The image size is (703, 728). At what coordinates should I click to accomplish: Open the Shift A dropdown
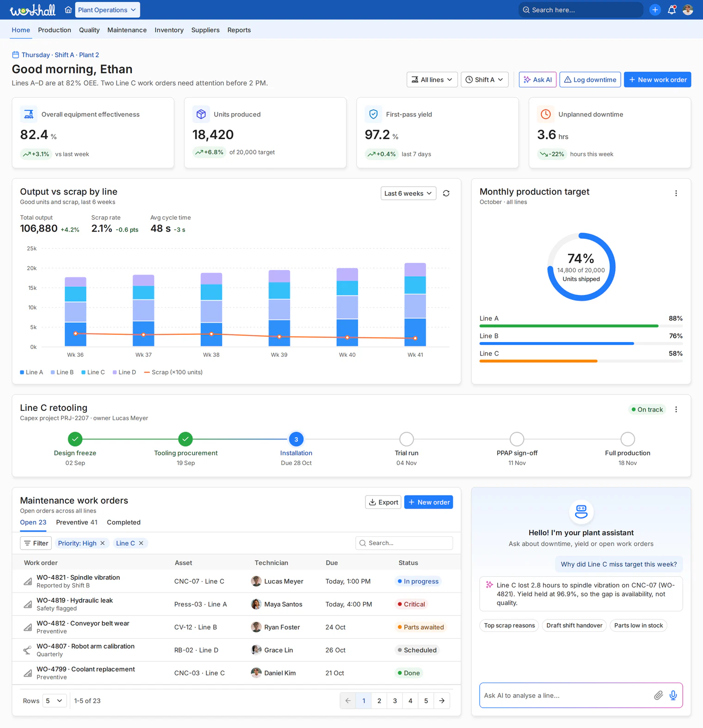485,80
